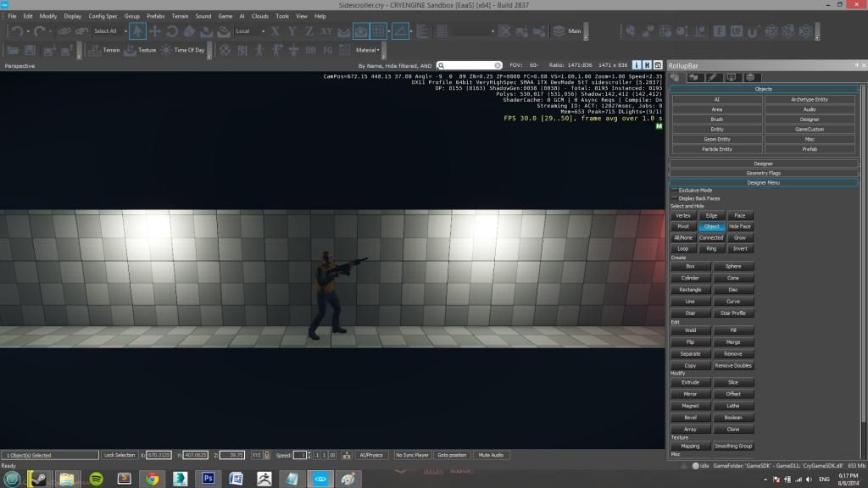Open the Terrain menu
868x488 pixels.
[x=180, y=16]
